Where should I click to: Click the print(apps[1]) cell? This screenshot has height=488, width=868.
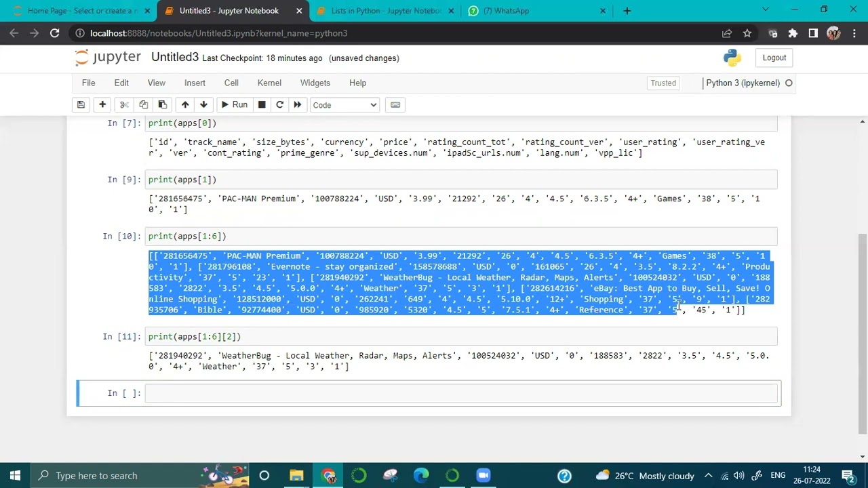click(x=461, y=180)
